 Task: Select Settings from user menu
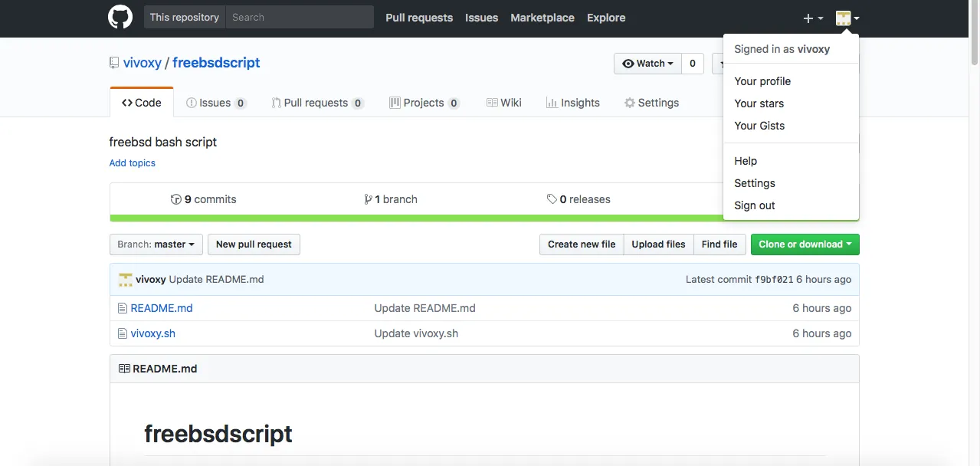pos(791,183)
